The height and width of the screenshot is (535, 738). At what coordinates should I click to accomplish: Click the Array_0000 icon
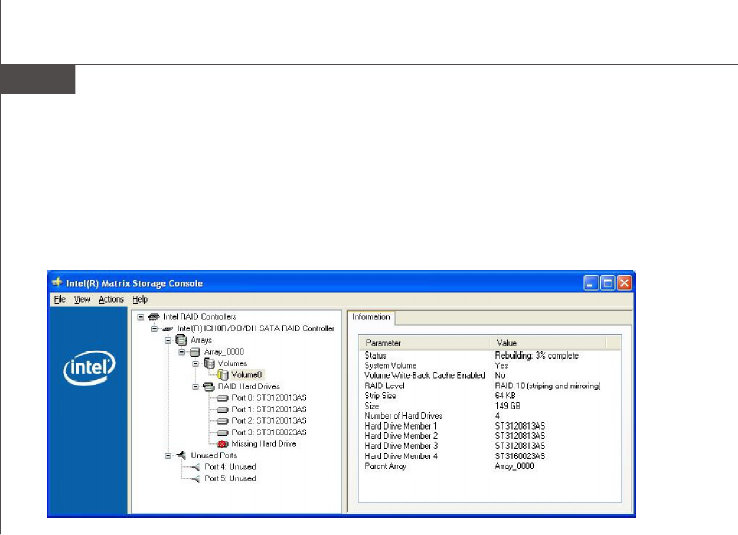click(195, 352)
